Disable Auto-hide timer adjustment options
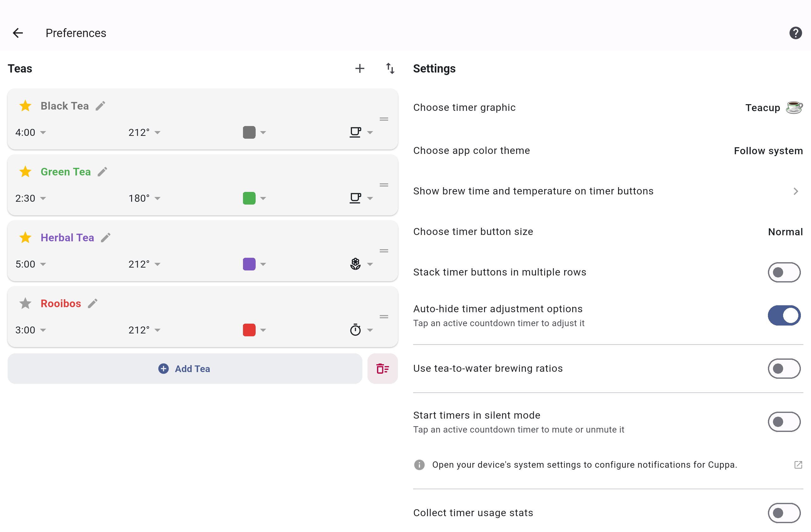The height and width of the screenshot is (532, 811). pyautogui.click(x=783, y=315)
